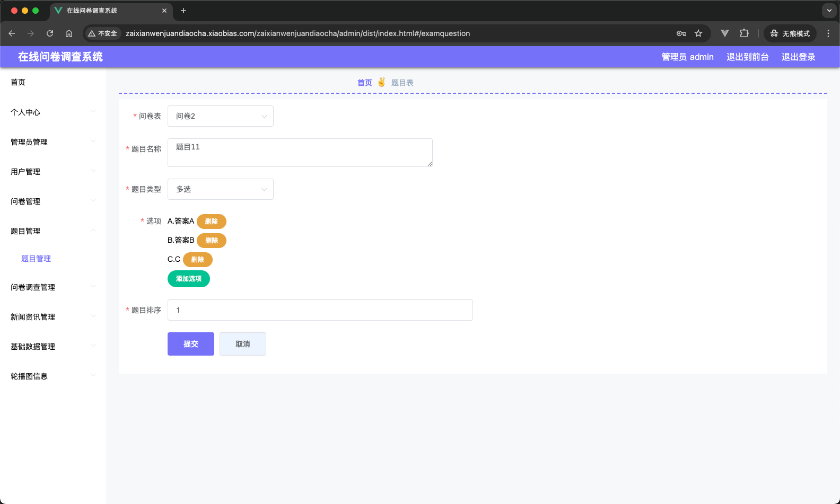Viewport: 840px width, 504px height.
Task: Click 退出到前台 in the header
Action: [748, 57]
